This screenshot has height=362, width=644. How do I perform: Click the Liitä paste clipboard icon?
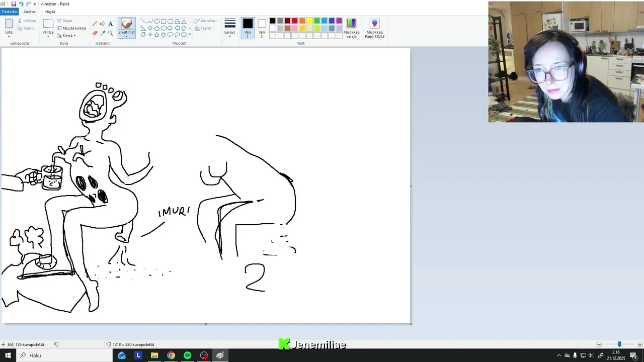click(9, 24)
